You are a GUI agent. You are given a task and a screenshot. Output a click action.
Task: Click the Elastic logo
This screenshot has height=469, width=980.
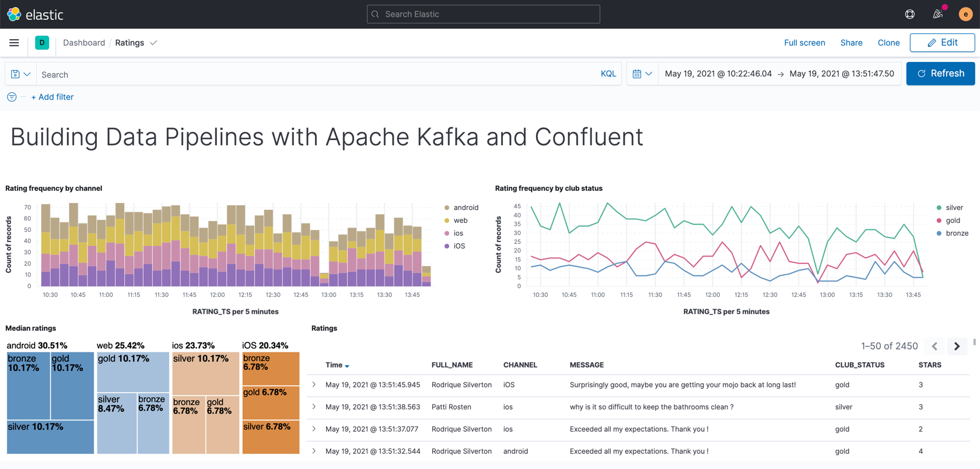click(x=34, y=14)
